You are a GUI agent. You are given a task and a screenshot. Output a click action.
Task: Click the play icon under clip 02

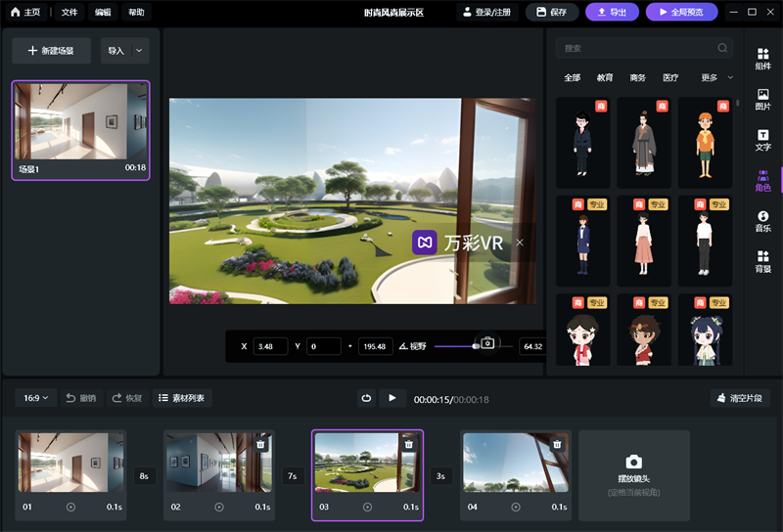point(218,507)
